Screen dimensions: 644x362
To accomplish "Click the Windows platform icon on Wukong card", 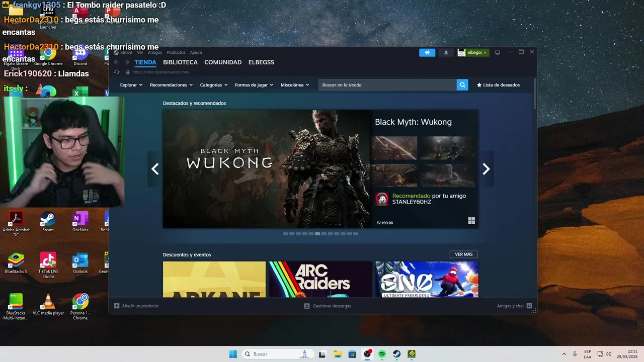I will pyautogui.click(x=471, y=221).
